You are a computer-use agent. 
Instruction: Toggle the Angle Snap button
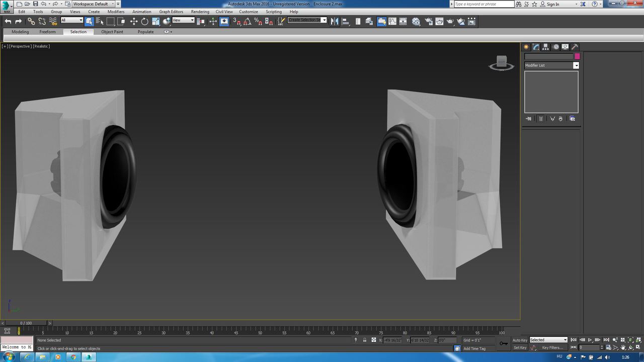click(x=248, y=21)
